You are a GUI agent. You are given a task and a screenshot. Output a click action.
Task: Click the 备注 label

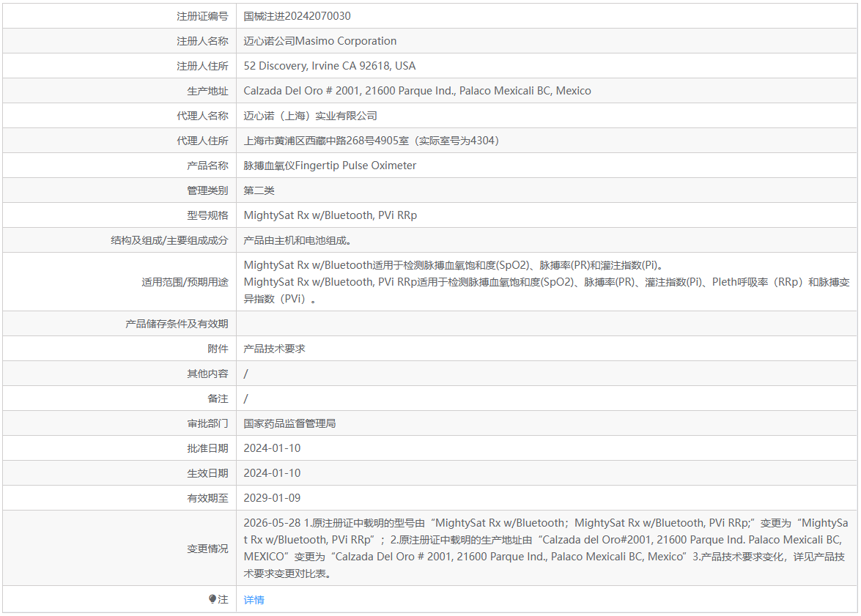tap(218, 398)
